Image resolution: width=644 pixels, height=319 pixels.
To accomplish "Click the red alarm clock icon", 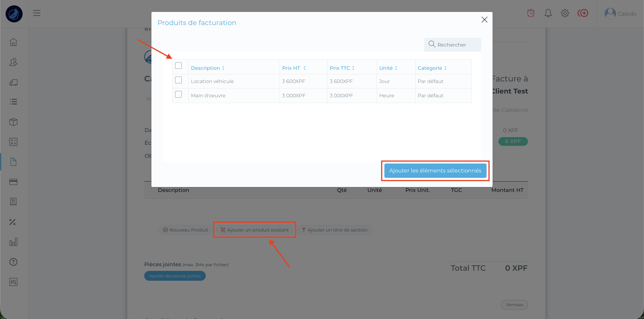I will tap(530, 13).
